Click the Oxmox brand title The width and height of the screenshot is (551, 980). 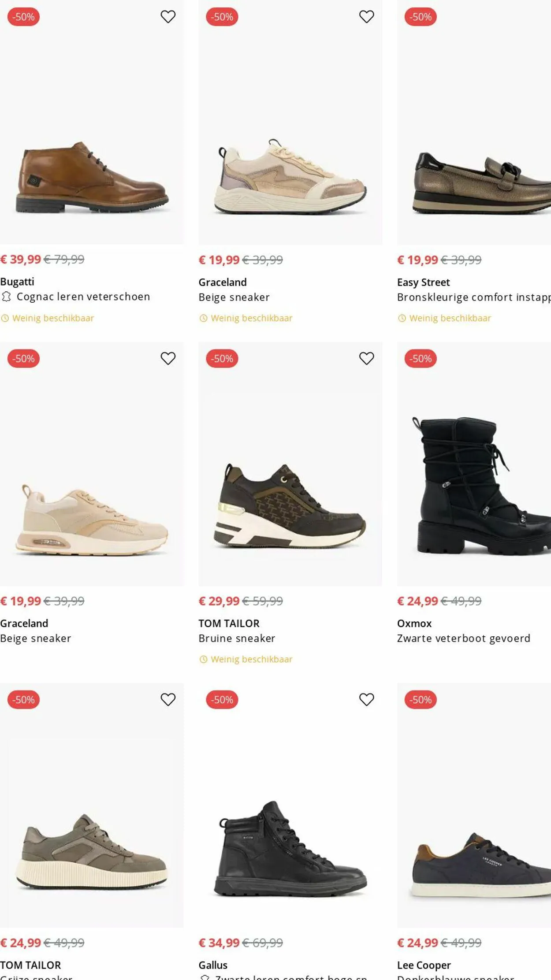414,624
